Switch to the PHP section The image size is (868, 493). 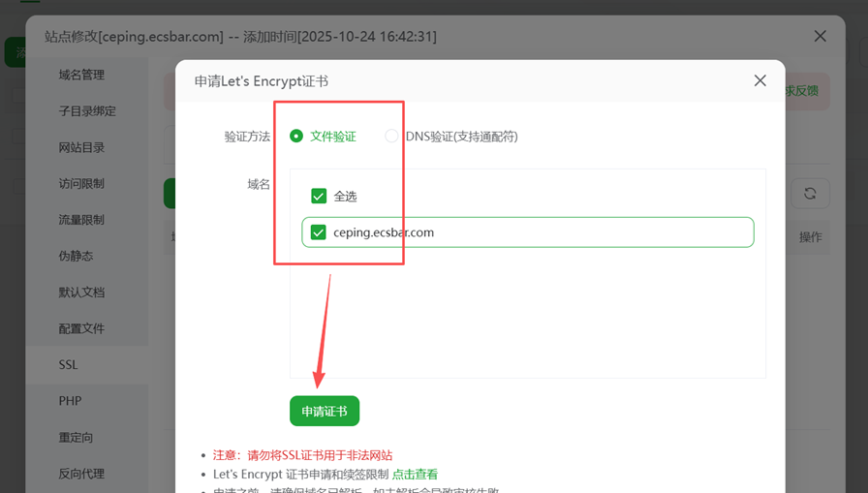70,401
